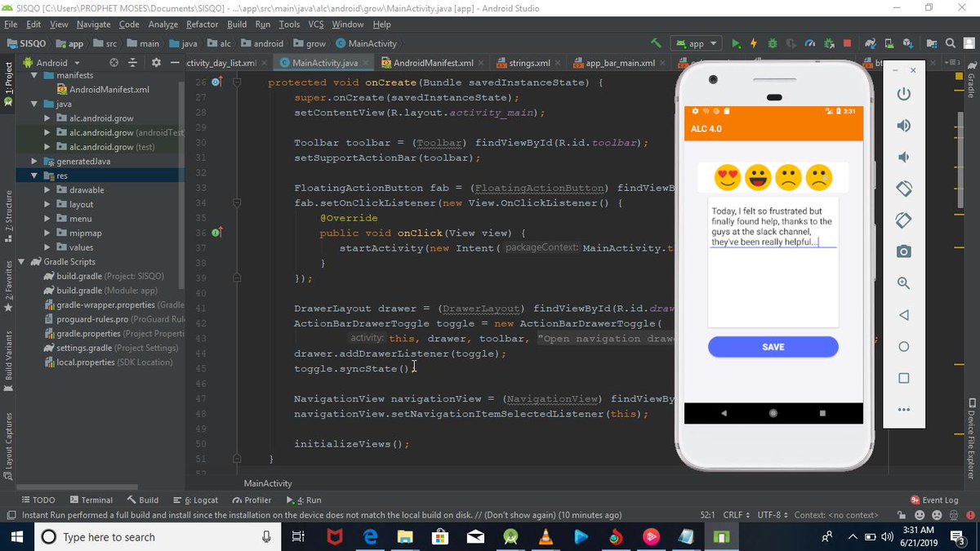Switch to the AndroidManifest.xml editor tab
This screenshot has width=980, height=551.
(x=433, y=63)
